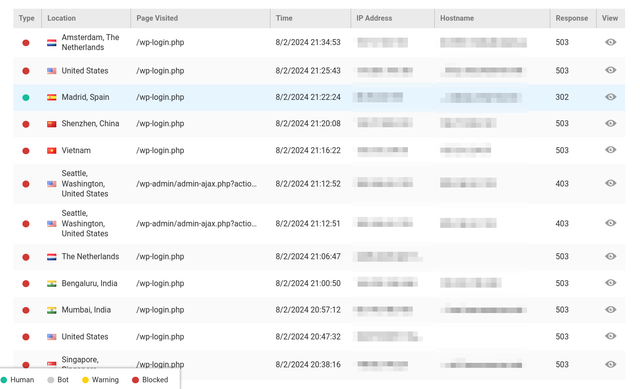This screenshot has height=389, width=640.
Task: Click timestamp 8/2/2024 20:57:12
Action: click(308, 310)
